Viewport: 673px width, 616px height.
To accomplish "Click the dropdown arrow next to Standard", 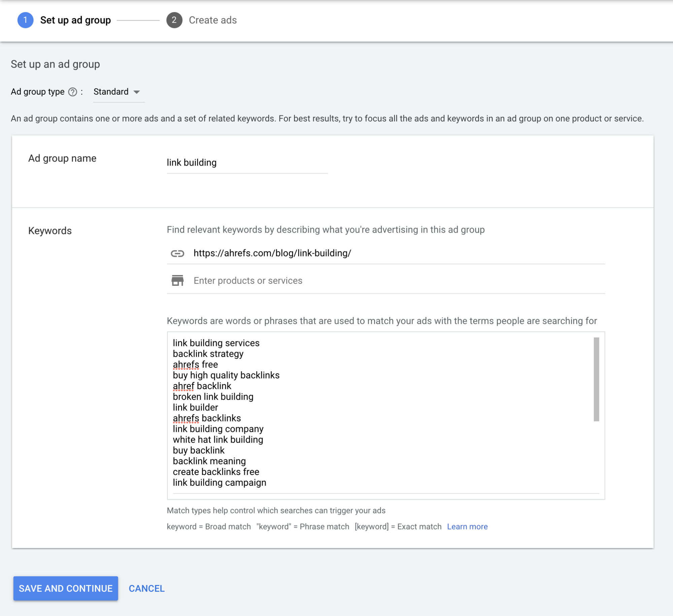I will [x=136, y=92].
